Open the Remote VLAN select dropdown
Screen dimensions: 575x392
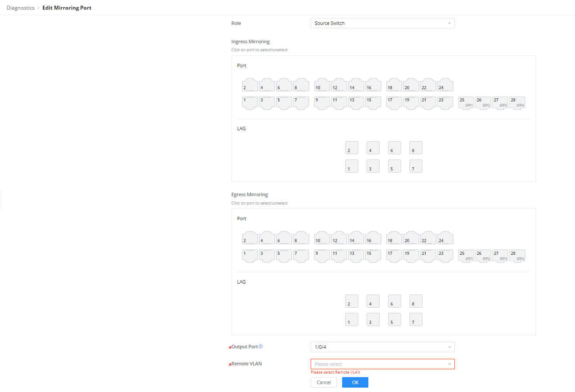[382, 364]
